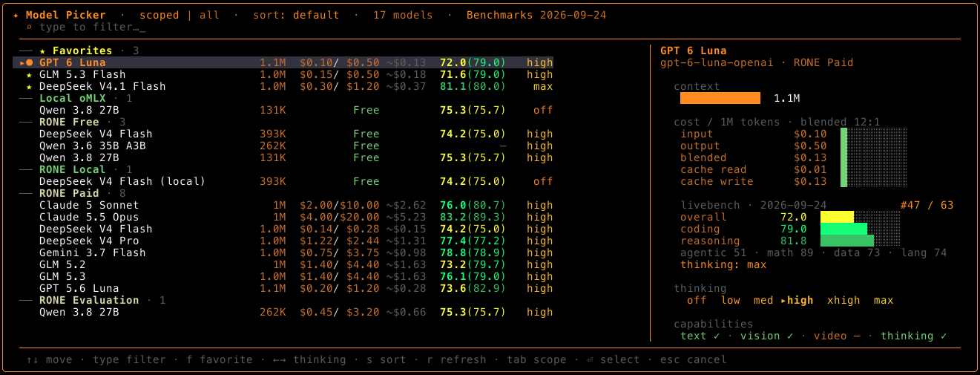Viewport: 980px width, 375px height.
Task: Click the orange context length bar
Action: click(x=720, y=98)
